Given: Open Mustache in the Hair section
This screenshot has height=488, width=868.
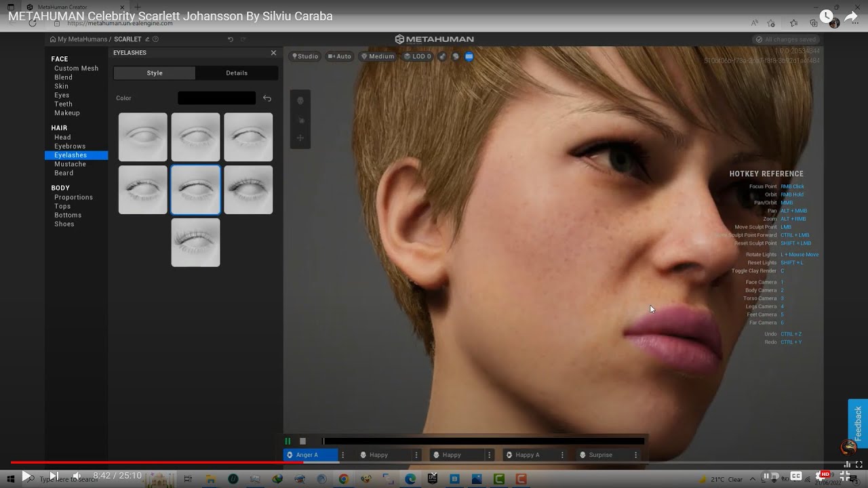Looking at the screenshot, I should 70,164.
